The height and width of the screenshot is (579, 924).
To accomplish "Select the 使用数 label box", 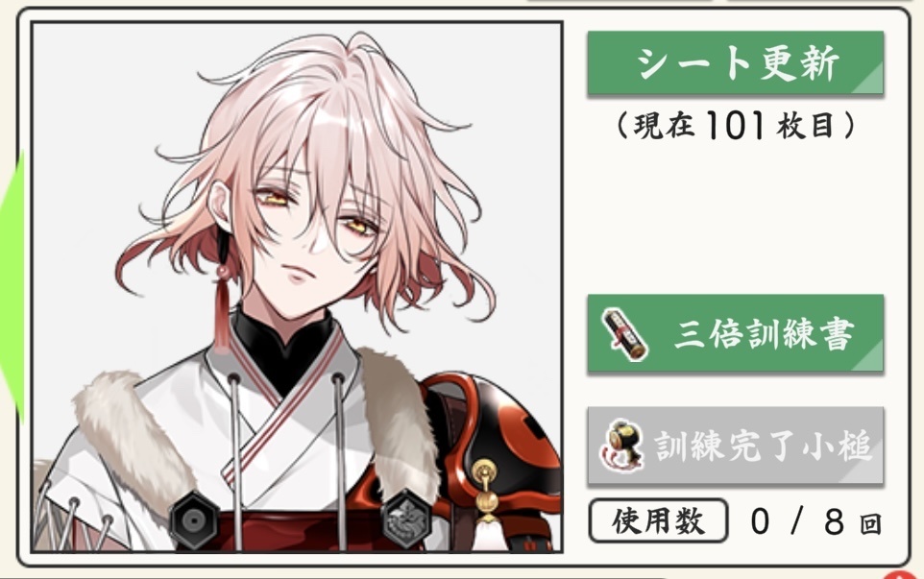I will tap(658, 520).
